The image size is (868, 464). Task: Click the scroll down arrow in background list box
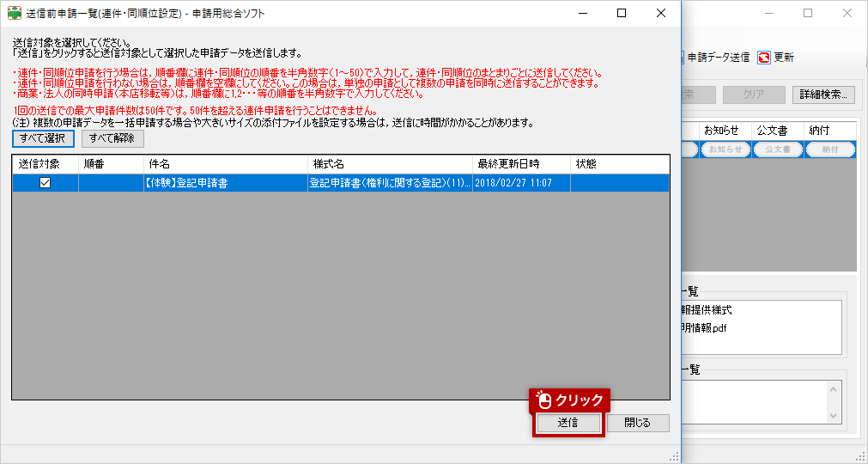[x=834, y=415]
